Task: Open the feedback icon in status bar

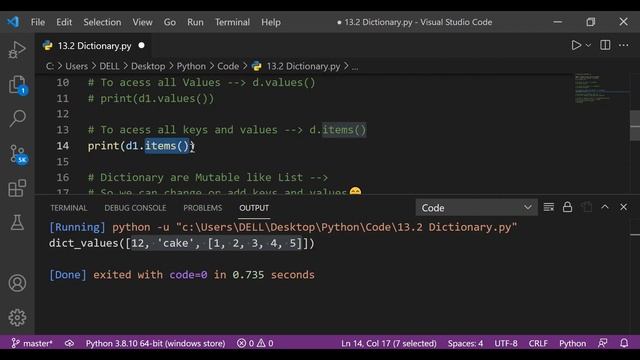Action: point(602,343)
